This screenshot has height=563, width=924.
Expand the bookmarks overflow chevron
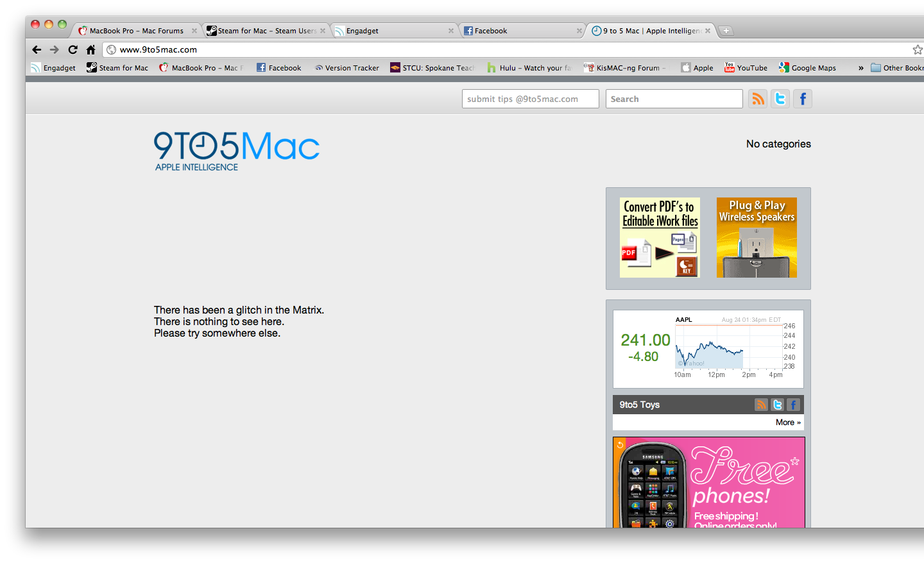coord(861,68)
